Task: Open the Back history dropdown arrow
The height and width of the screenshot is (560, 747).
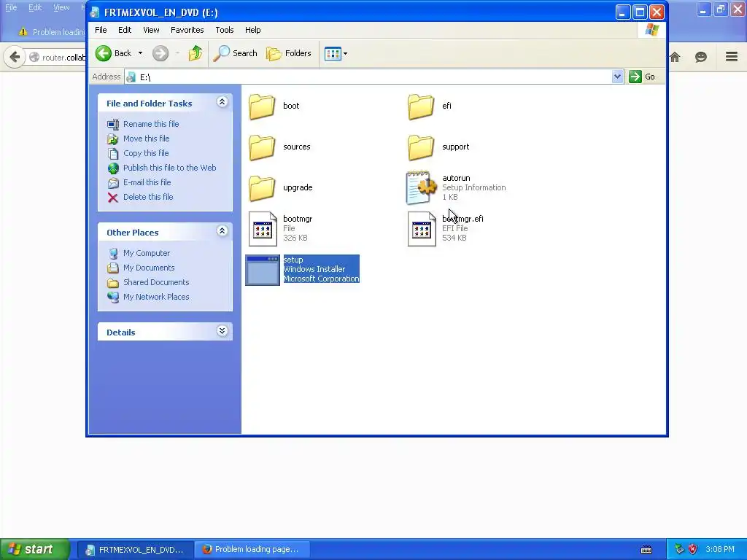Action: coord(141,53)
